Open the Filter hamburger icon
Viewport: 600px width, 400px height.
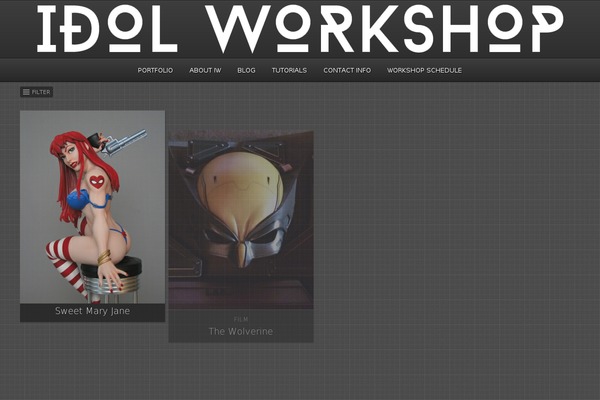pyautogui.click(x=26, y=92)
